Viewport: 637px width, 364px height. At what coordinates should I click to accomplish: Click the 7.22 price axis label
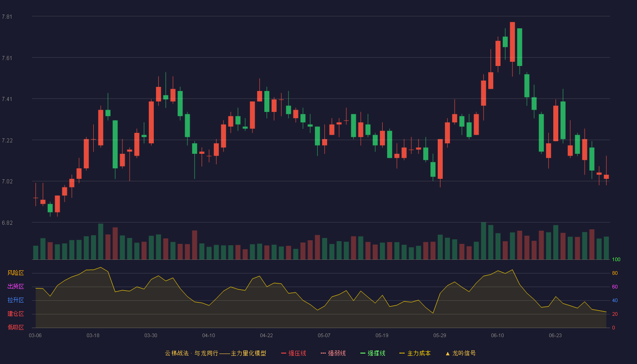click(7, 140)
